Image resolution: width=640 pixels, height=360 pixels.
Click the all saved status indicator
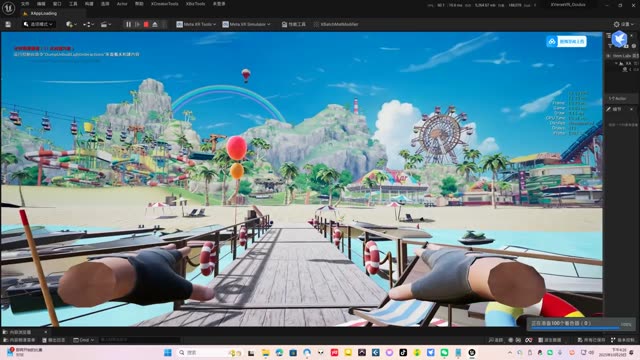[591, 340]
